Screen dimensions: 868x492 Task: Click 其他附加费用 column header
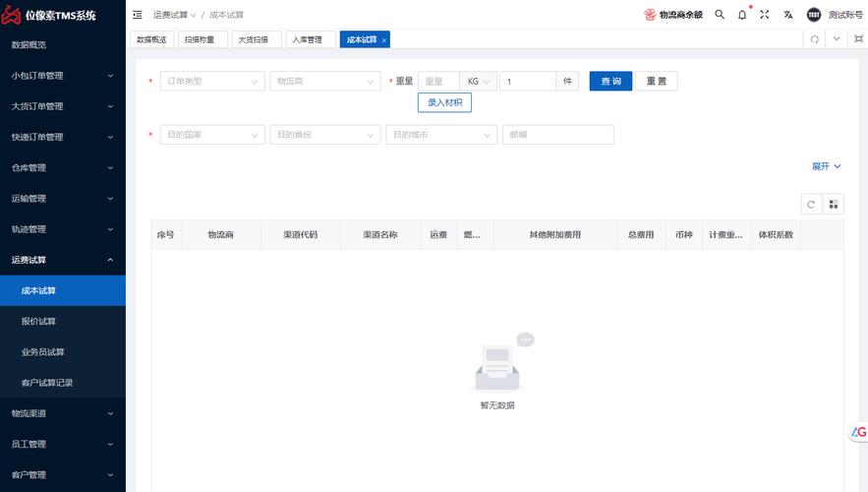tap(554, 234)
